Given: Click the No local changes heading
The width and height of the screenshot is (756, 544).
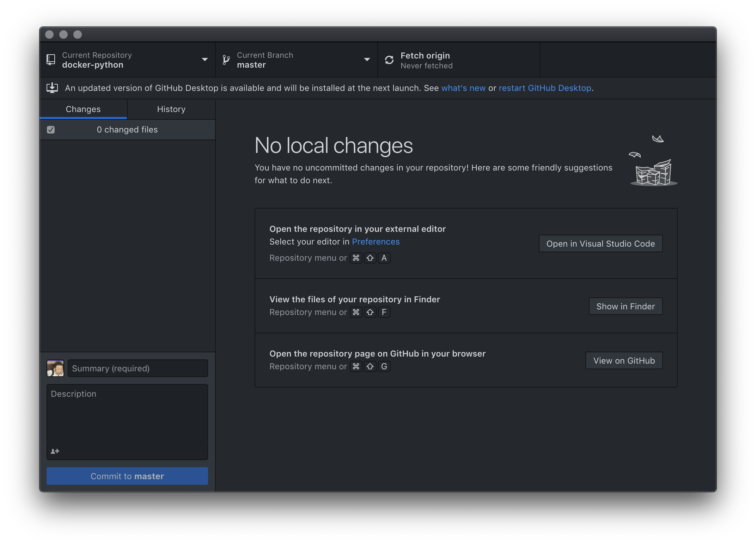Looking at the screenshot, I should tap(334, 146).
